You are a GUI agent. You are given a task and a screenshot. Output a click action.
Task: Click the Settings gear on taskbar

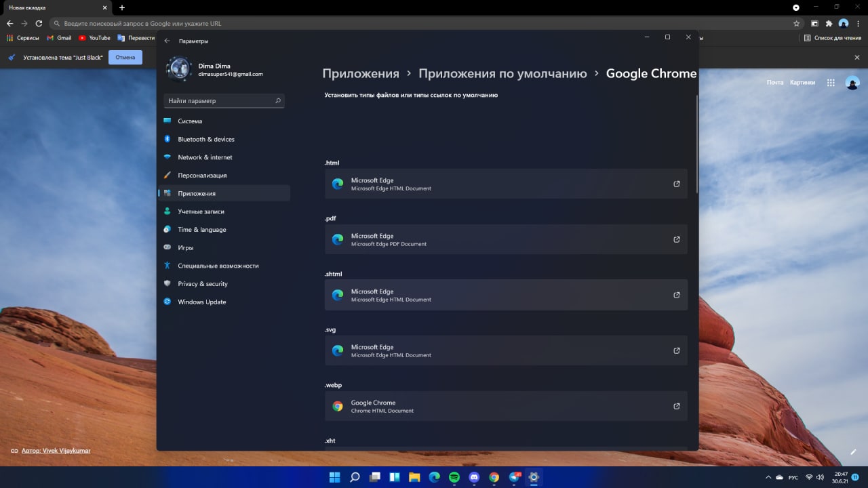[534, 477]
